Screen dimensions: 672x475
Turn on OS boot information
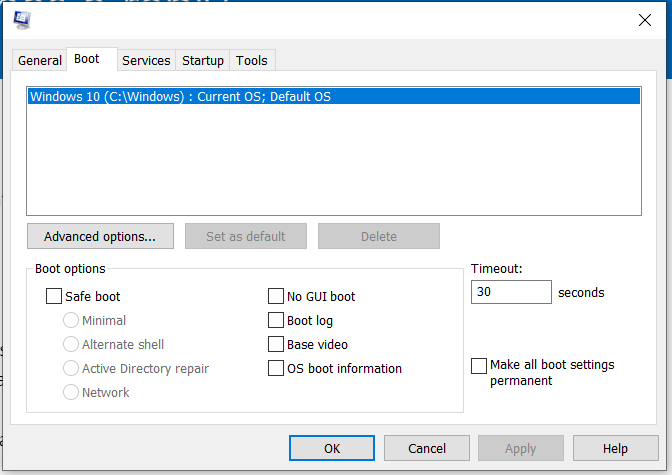coord(276,368)
